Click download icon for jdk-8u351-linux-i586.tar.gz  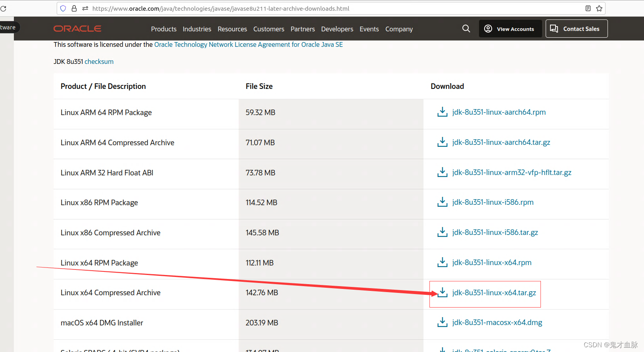[x=442, y=232]
